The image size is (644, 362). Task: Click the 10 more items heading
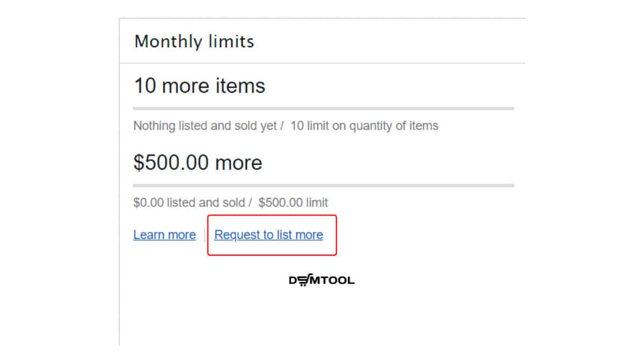[x=199, y=86]
